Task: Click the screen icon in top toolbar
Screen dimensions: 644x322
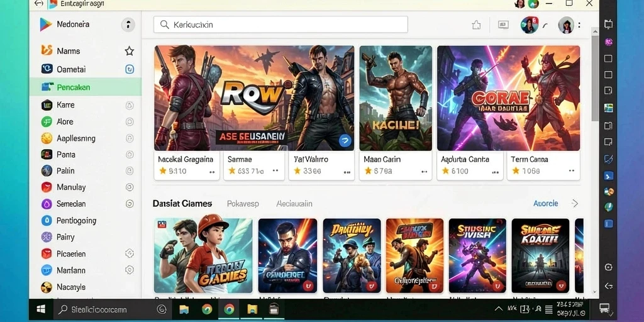Action: click(503, 25)
